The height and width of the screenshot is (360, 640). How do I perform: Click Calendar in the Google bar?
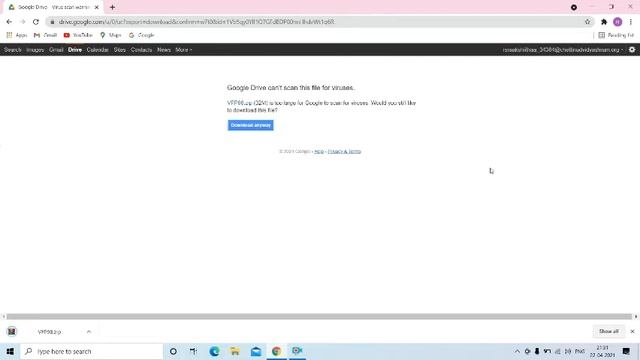tap(98, 50)
